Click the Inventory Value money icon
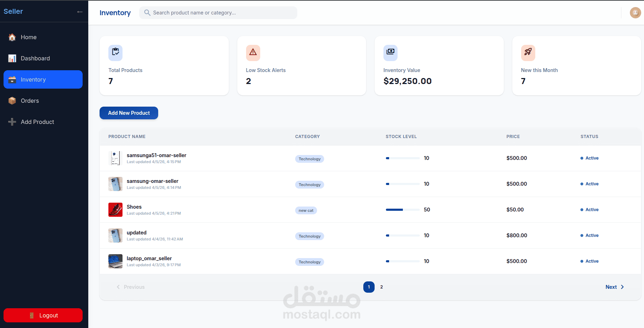Viewport: 644px width, 328px height. 390,53
